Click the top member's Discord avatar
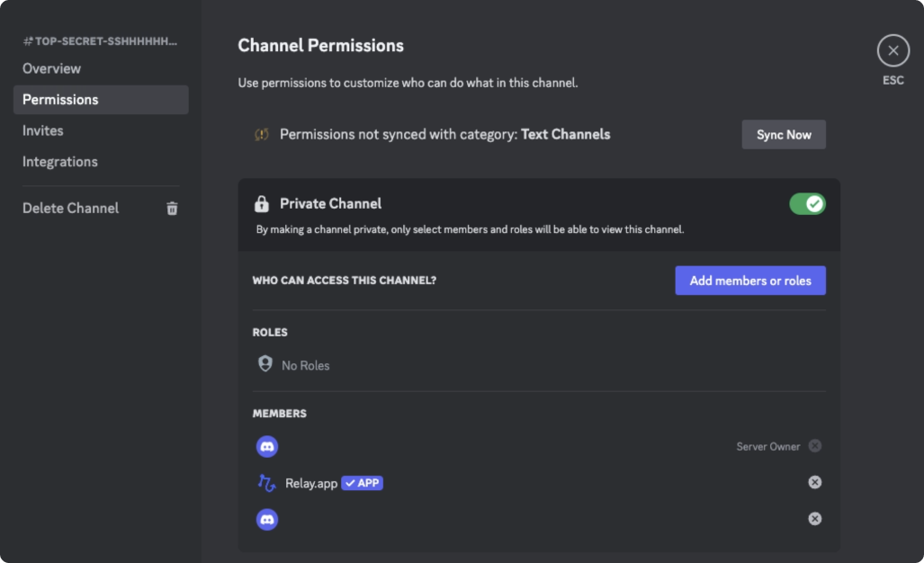924x563 pixels. tap(266, 446)
